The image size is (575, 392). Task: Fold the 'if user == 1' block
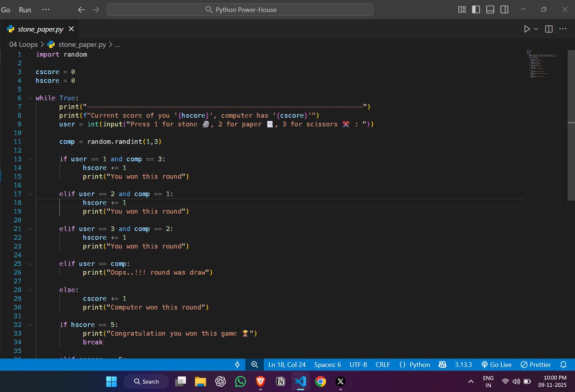(x=30, y=159)
